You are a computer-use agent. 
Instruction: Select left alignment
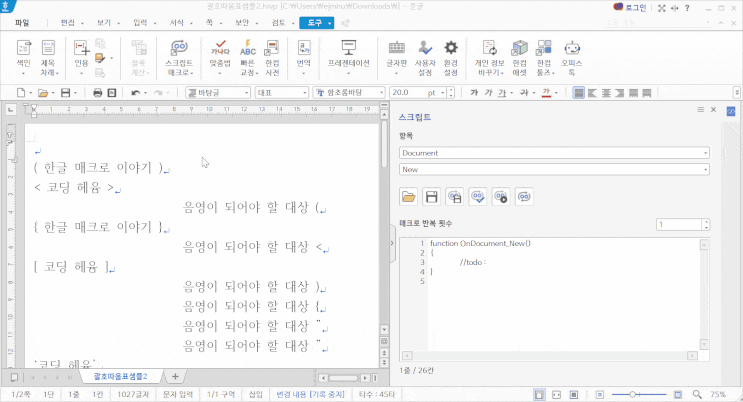(x=592, y=93)
